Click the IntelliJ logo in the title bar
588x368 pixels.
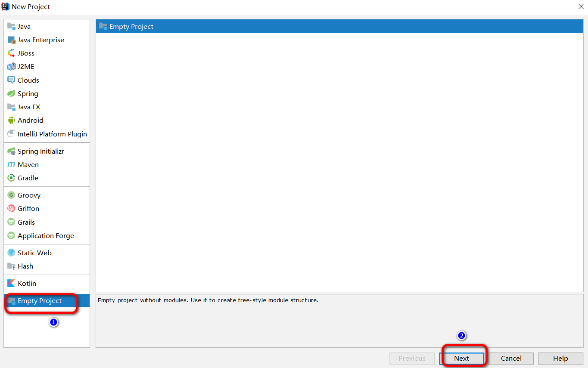pyautogui.click(x=6, y=6)
